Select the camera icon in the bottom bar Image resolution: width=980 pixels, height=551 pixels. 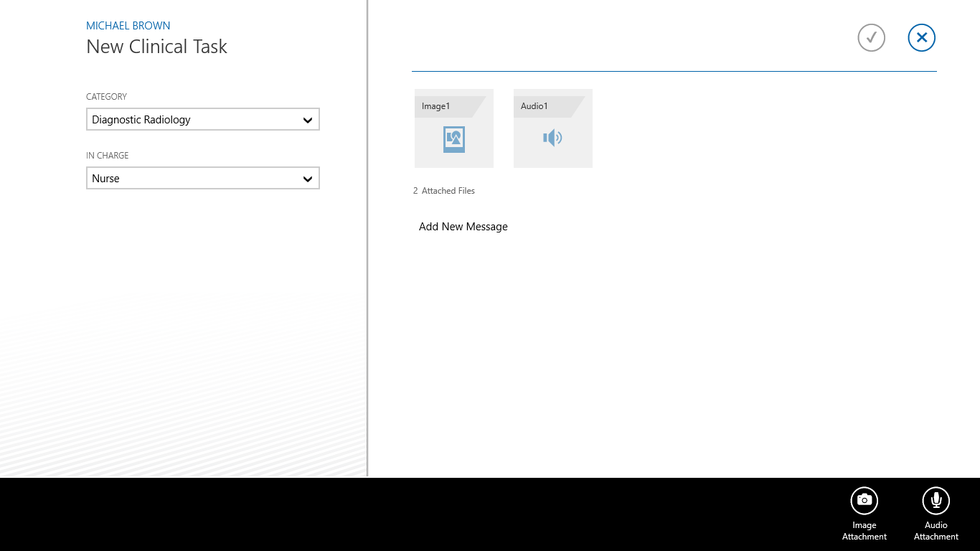point(864,500)
